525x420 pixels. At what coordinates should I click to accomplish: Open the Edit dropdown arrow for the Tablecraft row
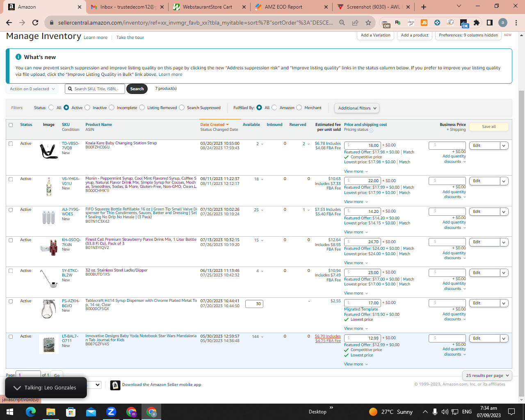click(504, 303)
